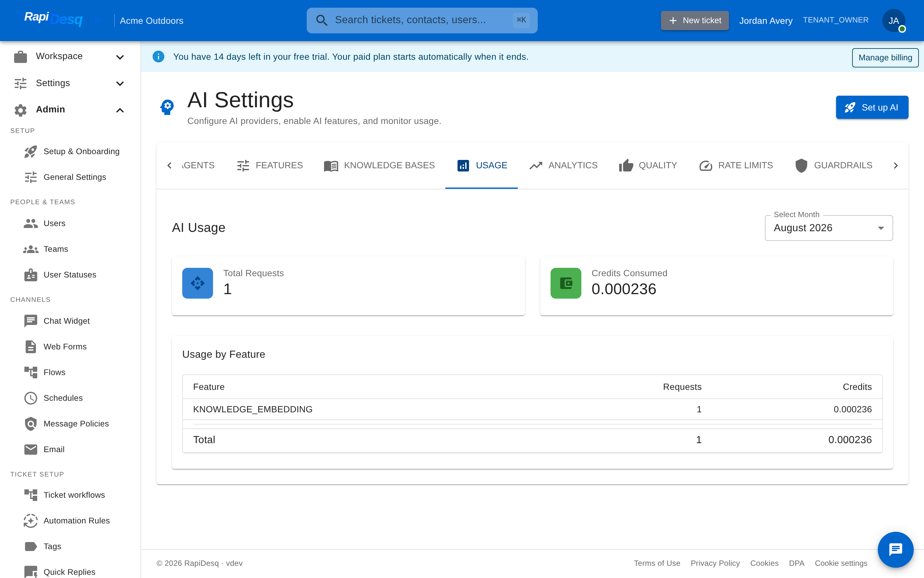Open Setup & Onboarding rocket item
Screen dimensions: 924x578
71,151
